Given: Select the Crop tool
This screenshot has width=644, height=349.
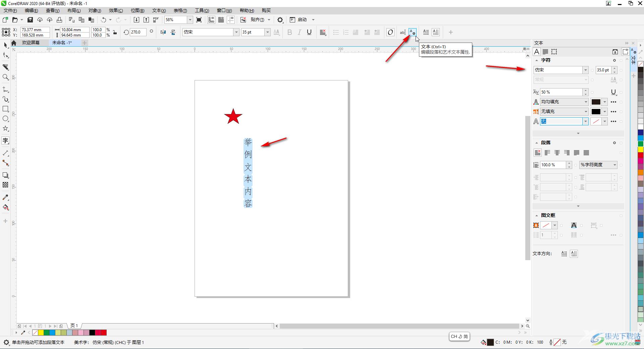Looking at the screenshot, I should tap(5, 67).
